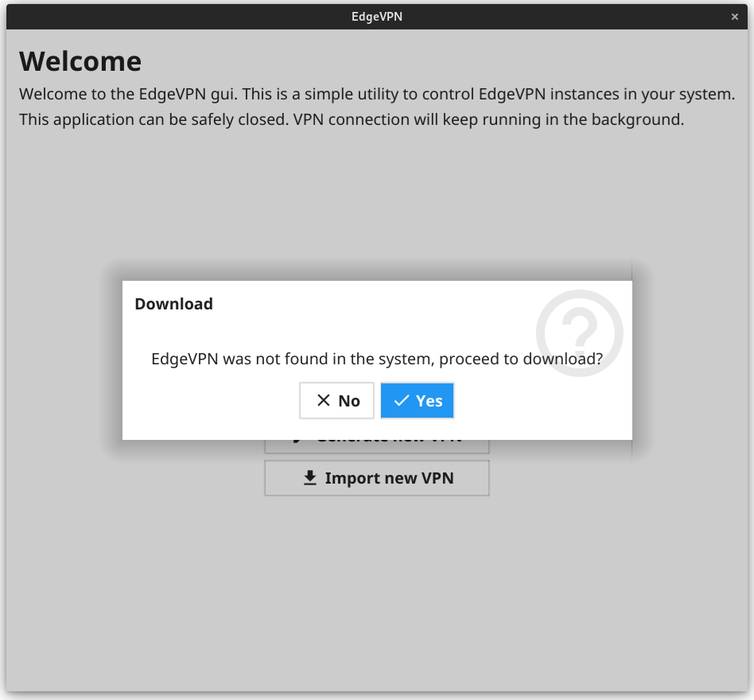Click the X icon on the No button

click(323, 400)
